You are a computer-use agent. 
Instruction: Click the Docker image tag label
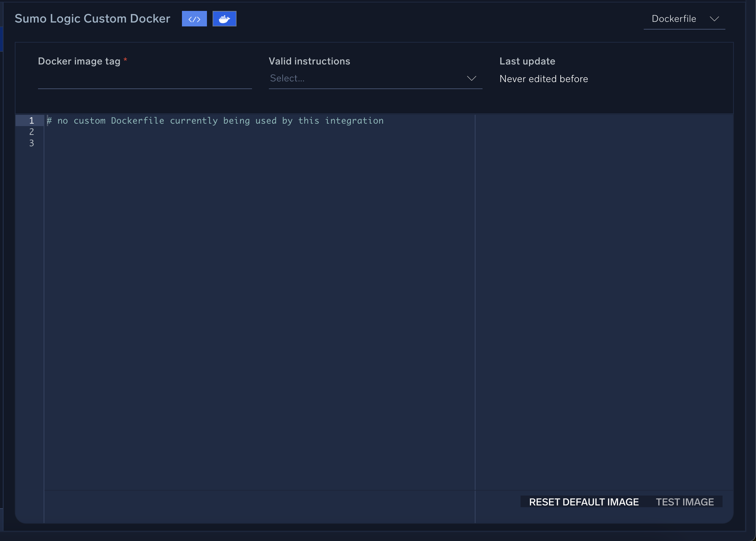[79, 61]
